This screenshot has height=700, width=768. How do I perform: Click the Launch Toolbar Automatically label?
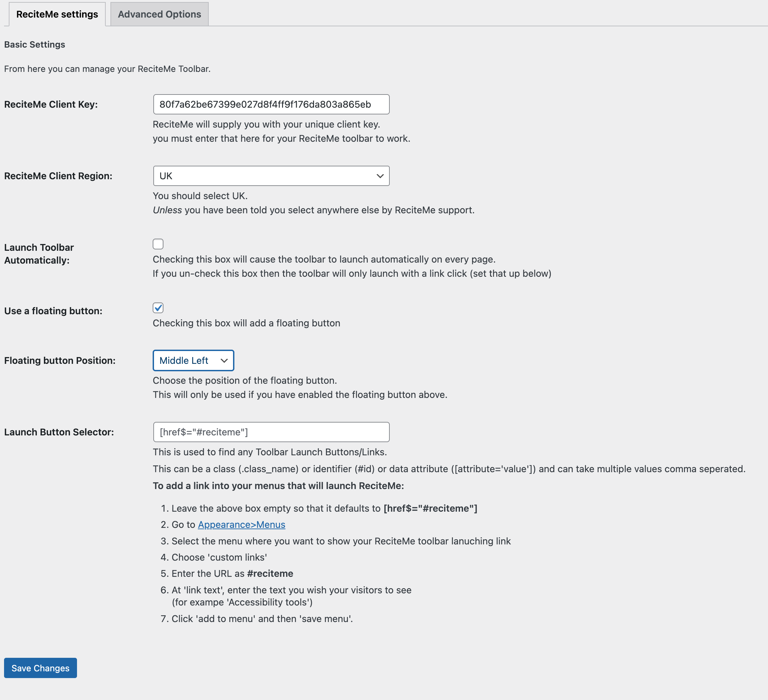39,254
